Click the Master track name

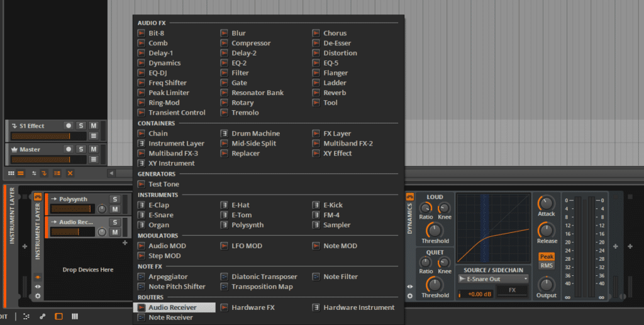30,149
